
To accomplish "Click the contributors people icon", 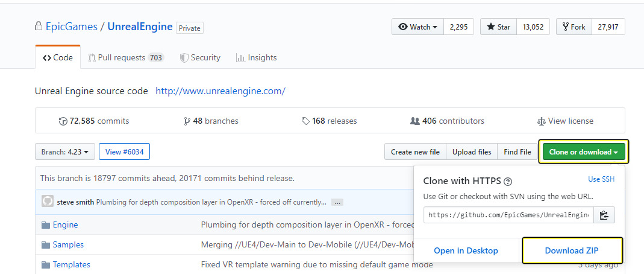I will point(415,121).
